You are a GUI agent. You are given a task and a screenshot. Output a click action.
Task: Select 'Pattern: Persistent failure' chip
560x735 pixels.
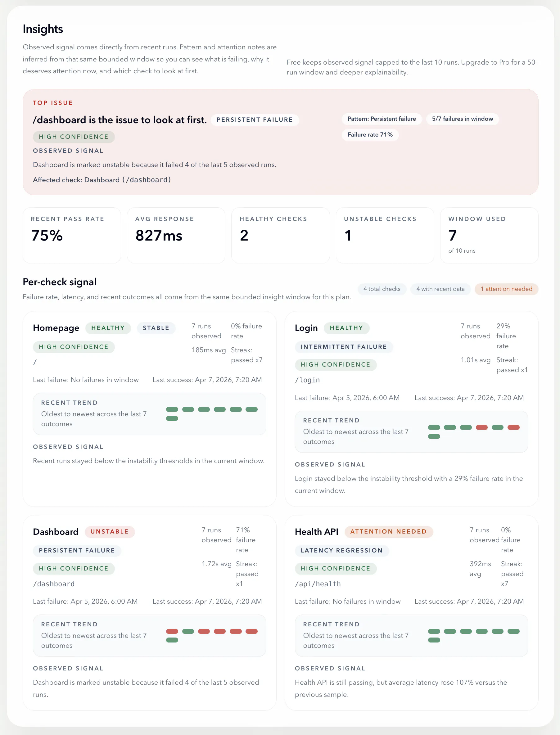pos(382,119)
